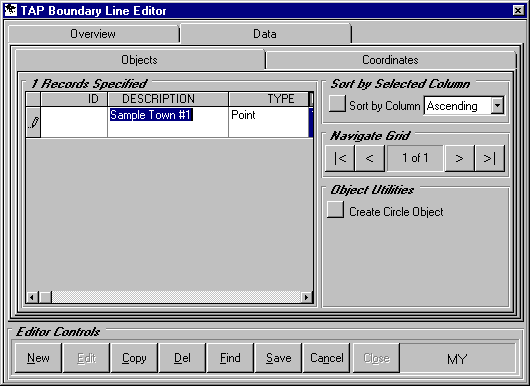The width and height of the screenshot is (530, 386).
Task: Go to first record with |< button
Action: coord(340,158)
